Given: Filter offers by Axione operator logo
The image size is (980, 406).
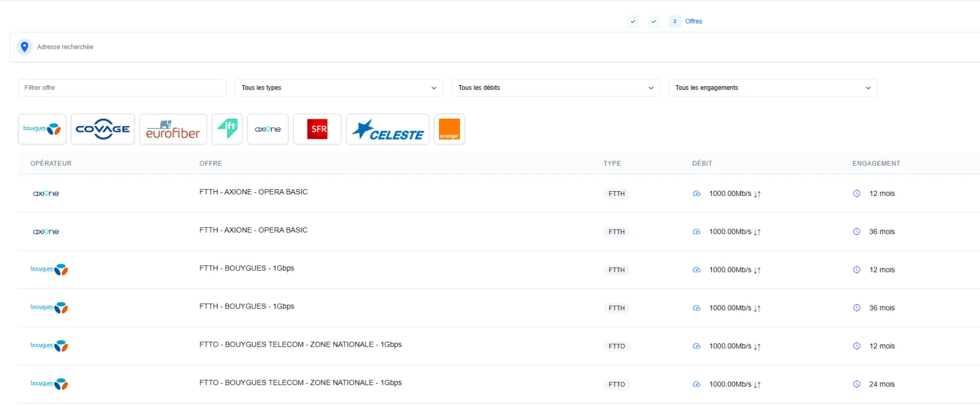Looking at the screenshot, I should pos(268,129).
